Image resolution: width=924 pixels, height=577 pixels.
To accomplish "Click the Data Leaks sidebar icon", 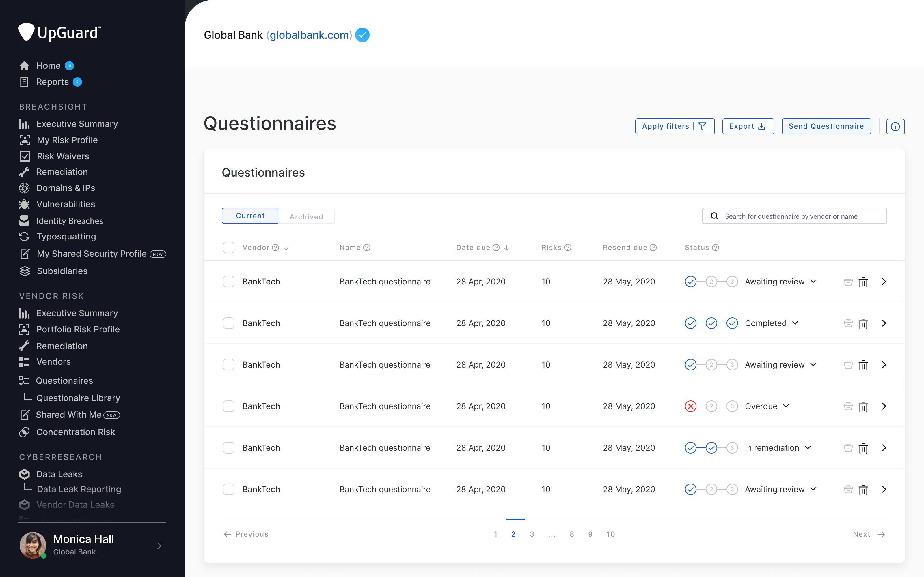I will tap(24, 474).
